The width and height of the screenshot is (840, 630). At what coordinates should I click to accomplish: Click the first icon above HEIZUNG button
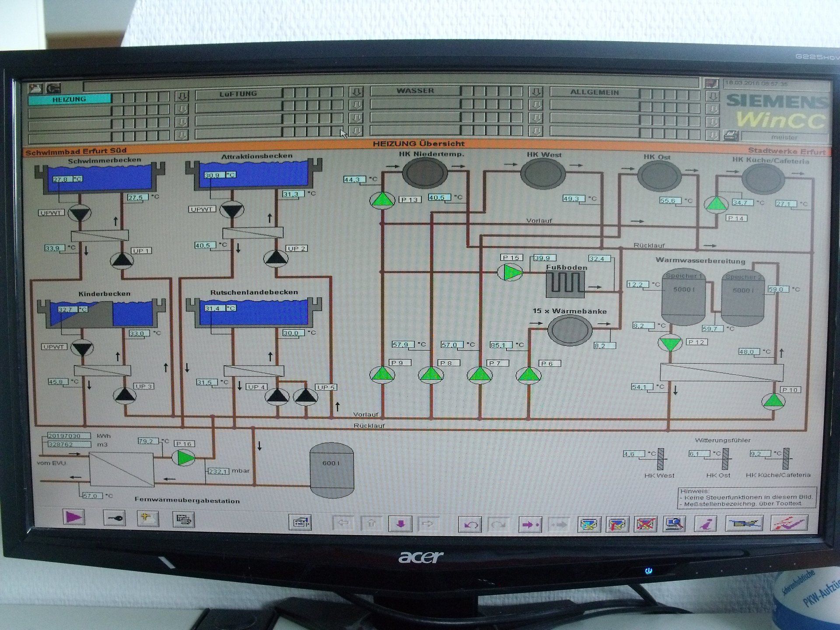click(x=35, y=87)
